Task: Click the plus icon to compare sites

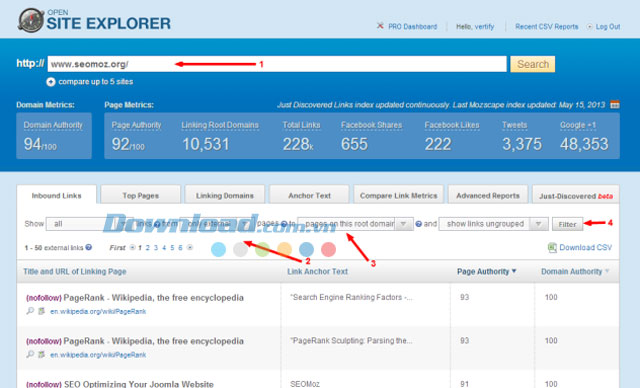Action: pyautogui.click(x=51, y=82)
